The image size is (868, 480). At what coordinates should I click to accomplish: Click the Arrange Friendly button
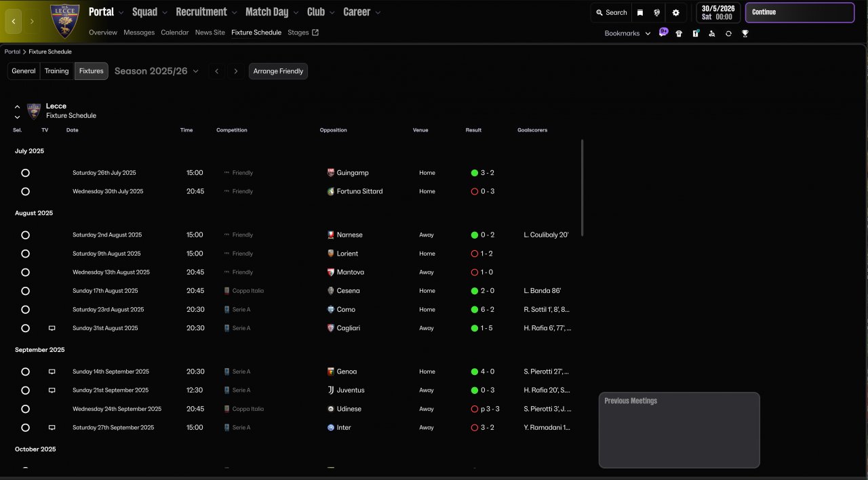point(278,71)
